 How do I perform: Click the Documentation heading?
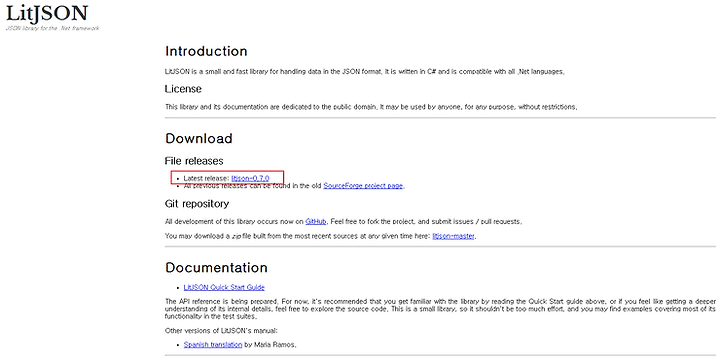click(216, 268)
